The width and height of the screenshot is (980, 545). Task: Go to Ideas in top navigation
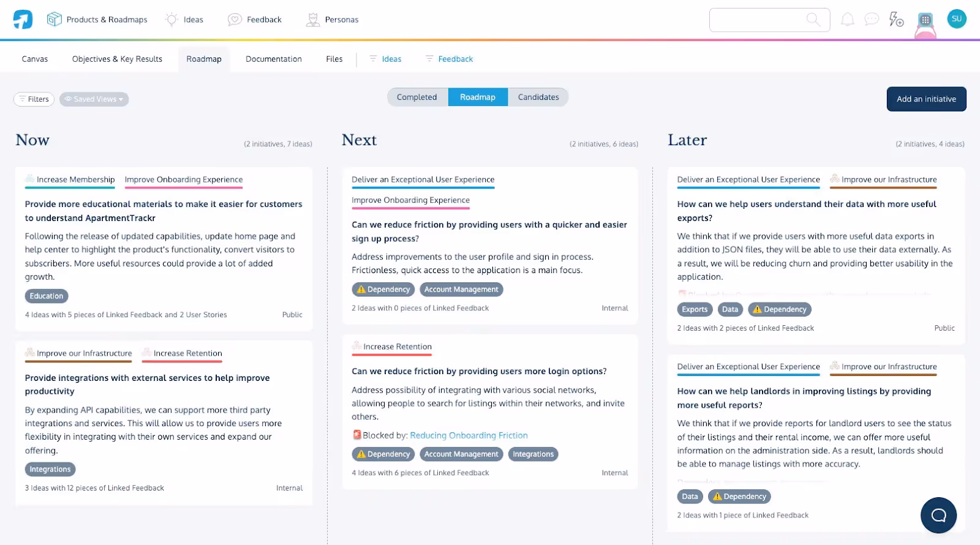pyautogui.click(x=194, y=20)
